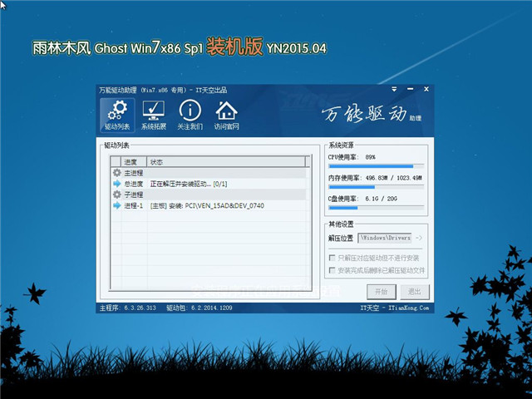
Task: Click the 驱动包: 6.2.2014.1209 version text
Action: tap(199, 308)
